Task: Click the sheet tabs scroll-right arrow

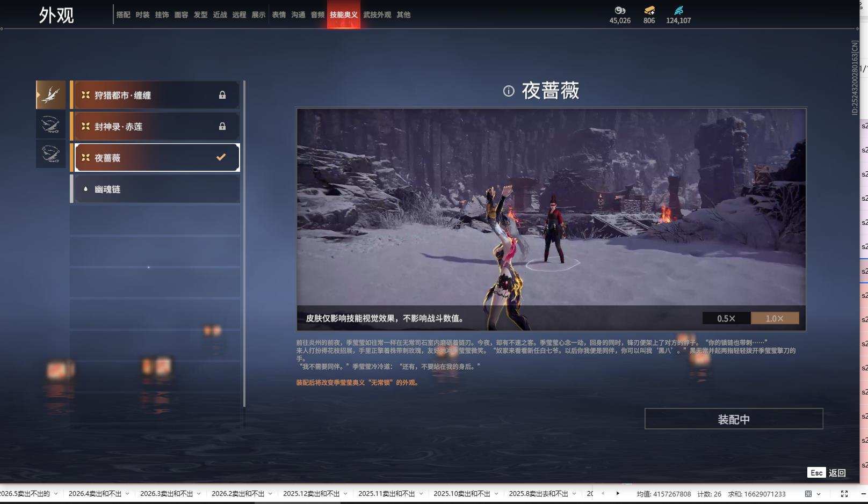Action: 618,493
